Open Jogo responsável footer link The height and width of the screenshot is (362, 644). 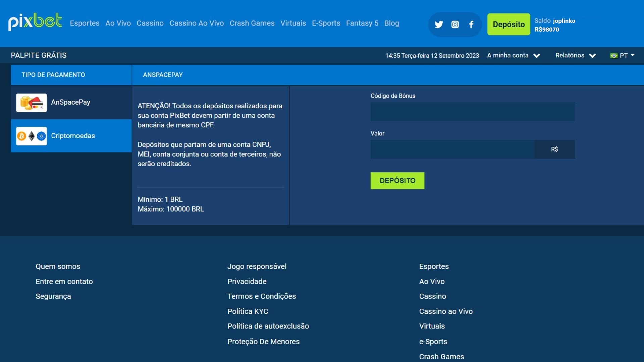point(257,266)
